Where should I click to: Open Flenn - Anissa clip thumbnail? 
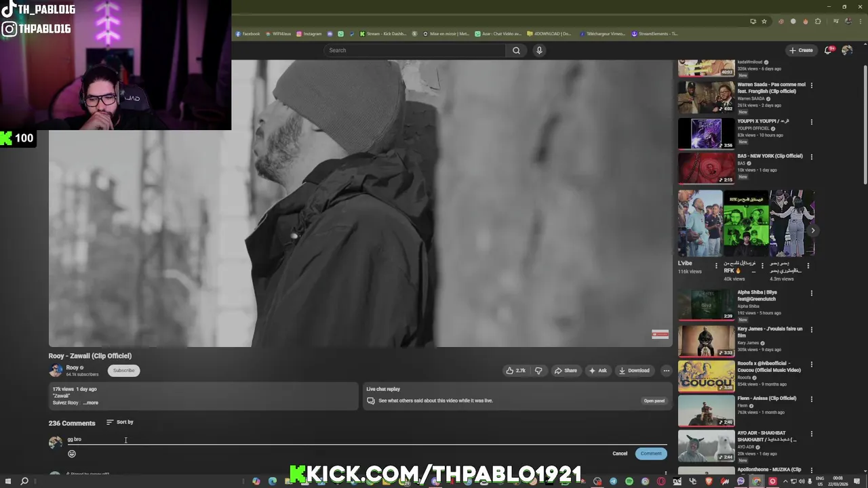point(706,411)
